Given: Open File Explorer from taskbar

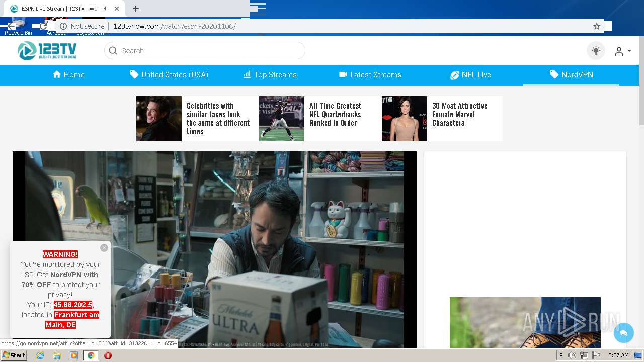Looking at the screenshot, I should pos(57,355).
